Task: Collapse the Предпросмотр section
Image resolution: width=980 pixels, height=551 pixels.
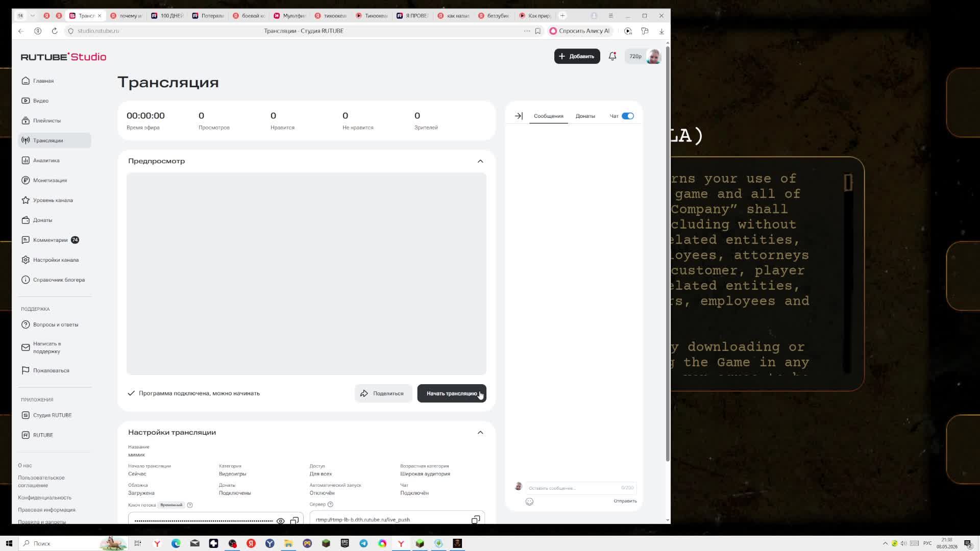Action: point(480,161)
